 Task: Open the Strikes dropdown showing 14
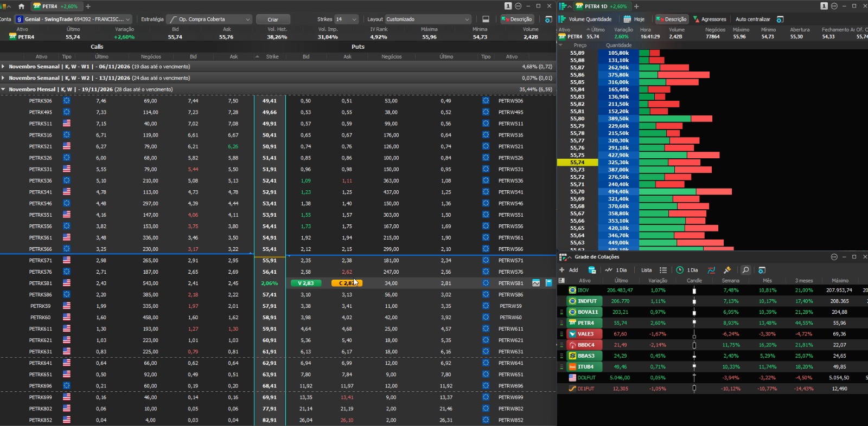click(x=346, y=19)
